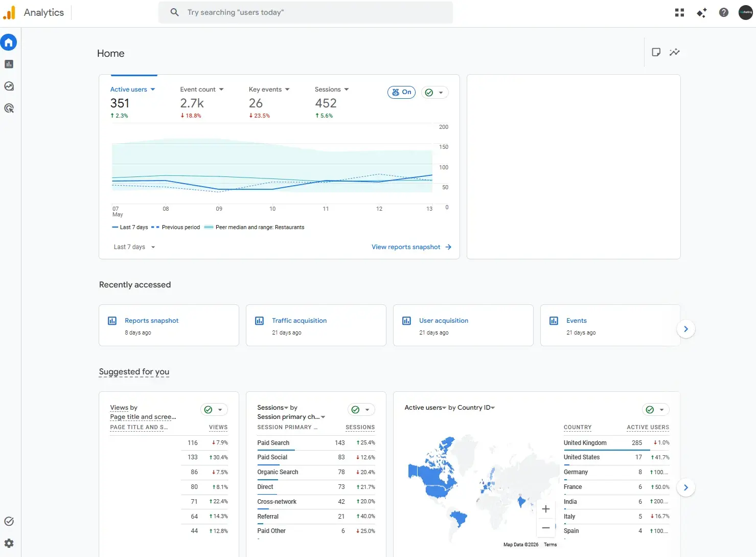Click the Cross-network row
Screen dimensions: 756x557
click(x=316, y=502)
